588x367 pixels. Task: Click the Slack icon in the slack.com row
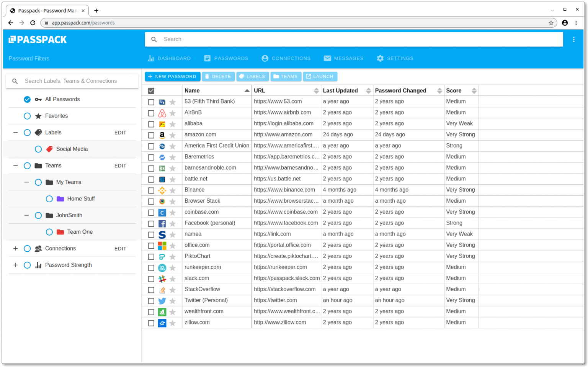(162, 279)
